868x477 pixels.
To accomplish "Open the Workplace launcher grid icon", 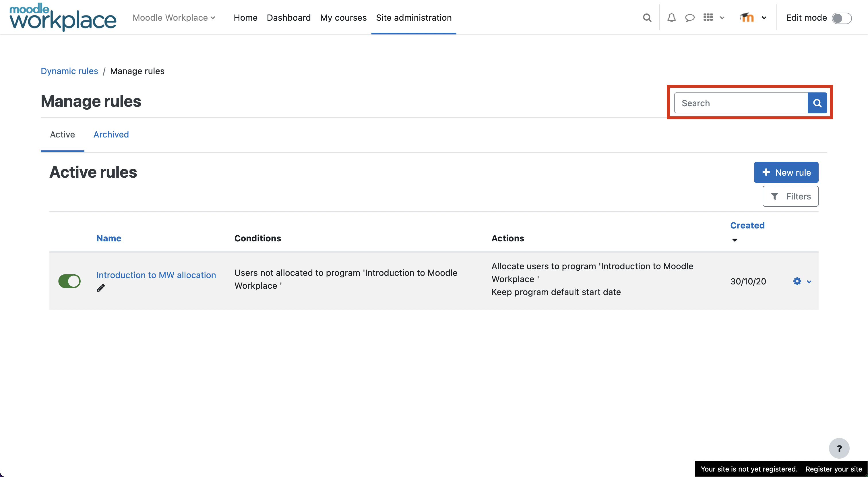I will pyautogui.click(x=708, y=17).
